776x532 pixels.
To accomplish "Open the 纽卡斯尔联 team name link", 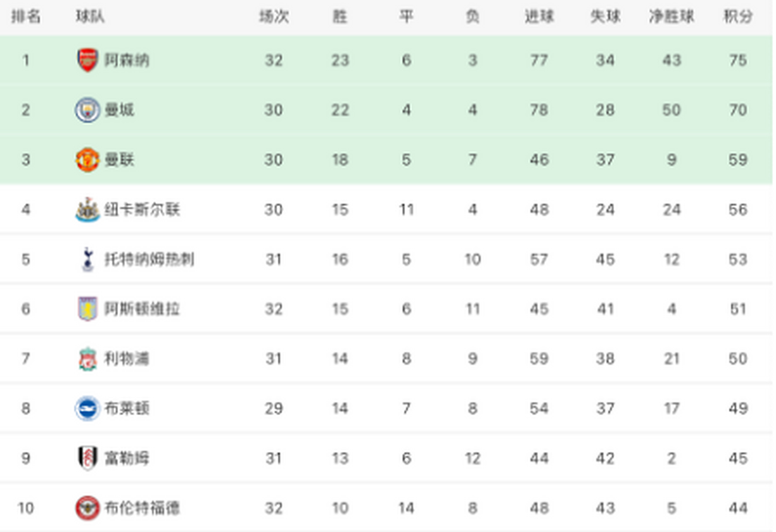I will [142, 209].
